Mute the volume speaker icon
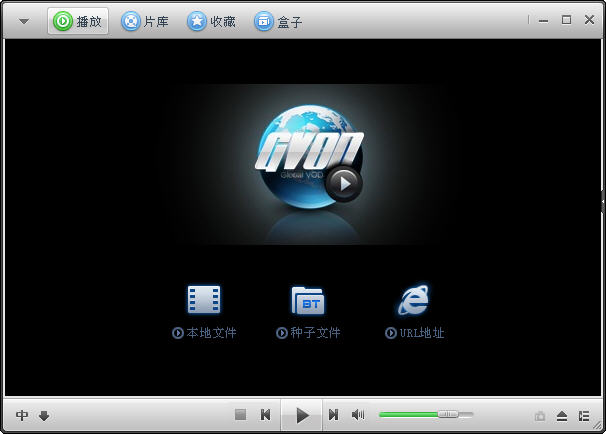The width and height of the screenshot is (606, 434). click(358, 414)
